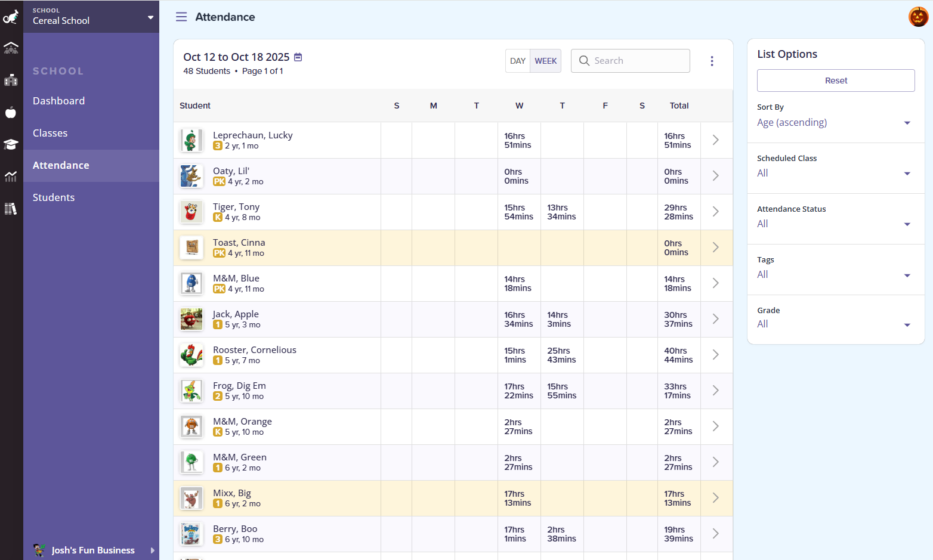Open the three-dot more options menu
The width and height of the screenshot is (933, 560).
712,61
